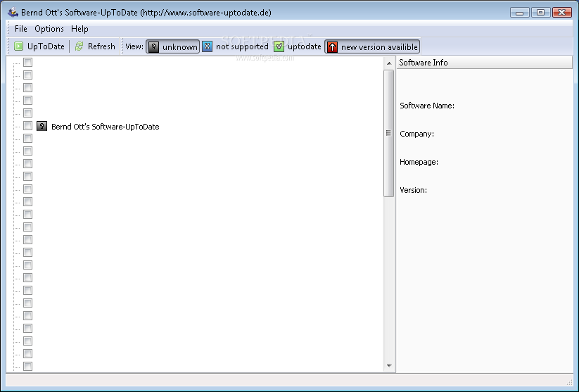This screenshot has height=392, width=579.
Task: Toggle the green uptodate checkmark filter icon
Action: (279, 46)
